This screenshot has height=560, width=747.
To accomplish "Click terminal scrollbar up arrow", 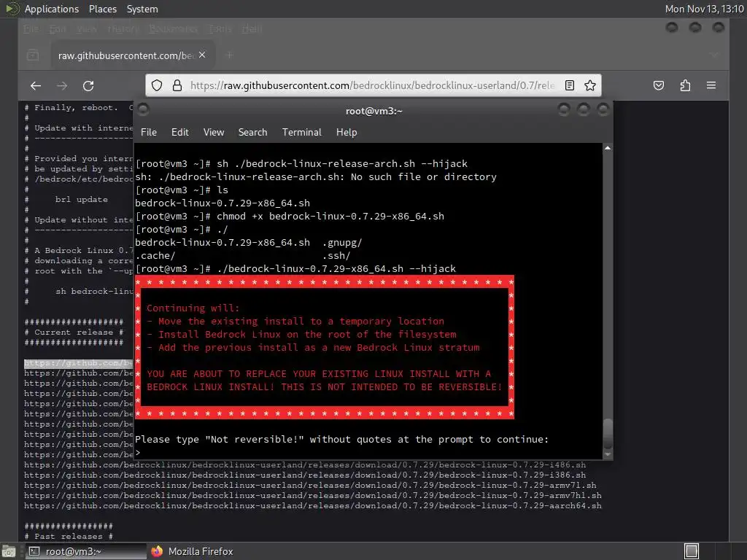I will [608, 148].
